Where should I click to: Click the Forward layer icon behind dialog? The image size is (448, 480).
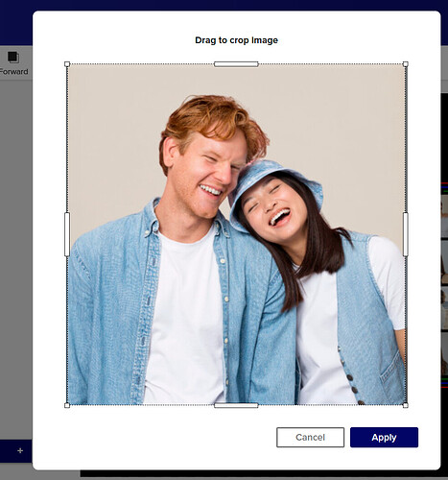pyautogui.click(x=13, y=58)
